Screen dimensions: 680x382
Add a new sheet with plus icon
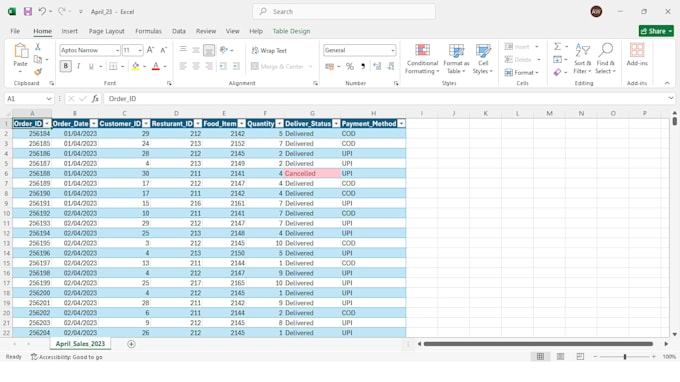click(131, 344)
